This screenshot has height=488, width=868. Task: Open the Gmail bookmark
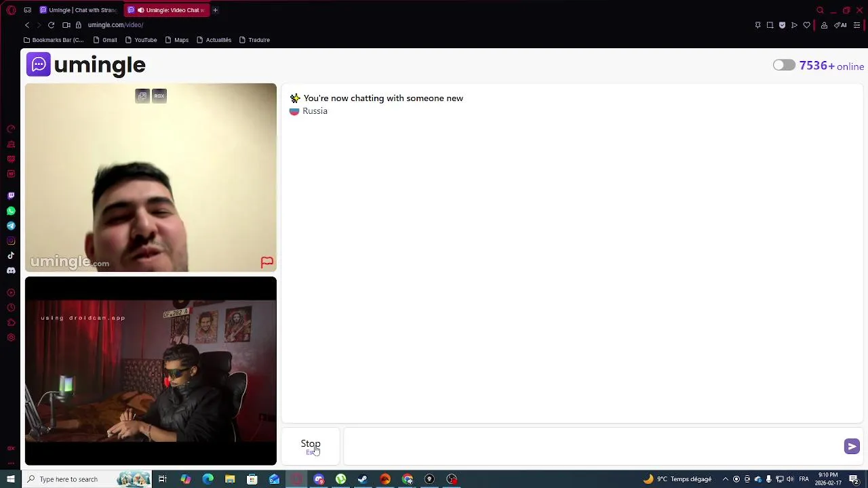click(105, 40)
